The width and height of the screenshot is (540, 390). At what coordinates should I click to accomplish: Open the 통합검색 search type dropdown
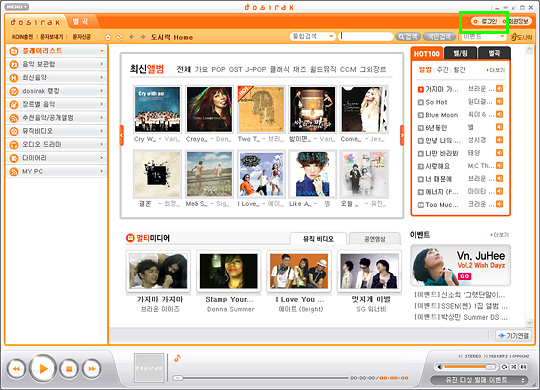click(x=313, y=36)
